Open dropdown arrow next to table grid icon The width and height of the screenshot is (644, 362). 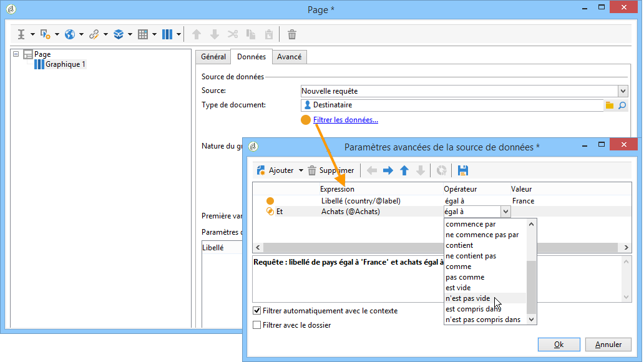click(x=154, y=34)
